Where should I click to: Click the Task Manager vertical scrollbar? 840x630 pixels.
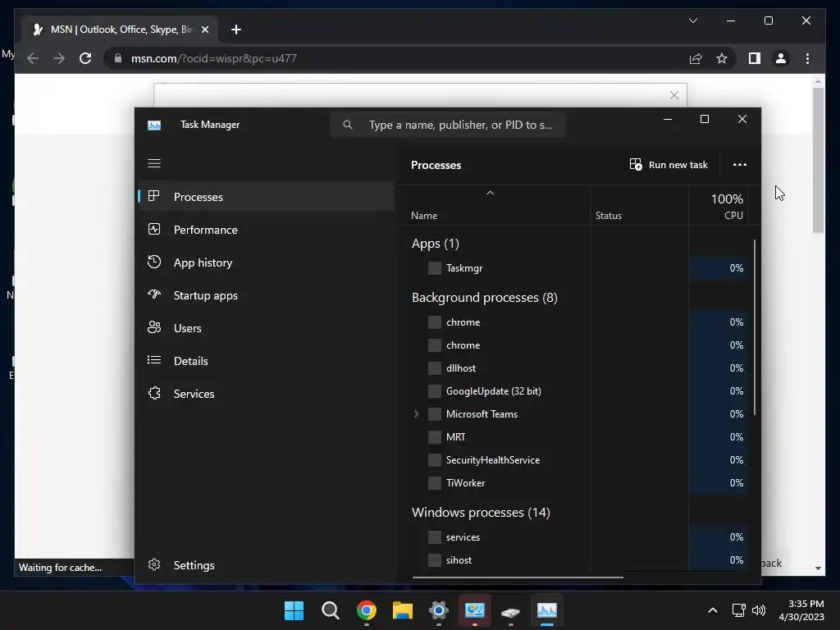[x=755, y=326]
